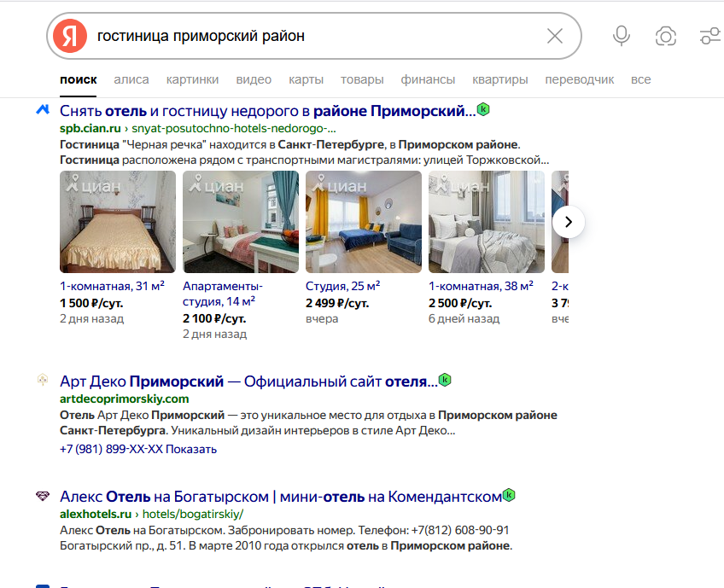Start voice search with microphone icon
The image size is (724, 588).
pyautogui.click(x=622, y=36)
